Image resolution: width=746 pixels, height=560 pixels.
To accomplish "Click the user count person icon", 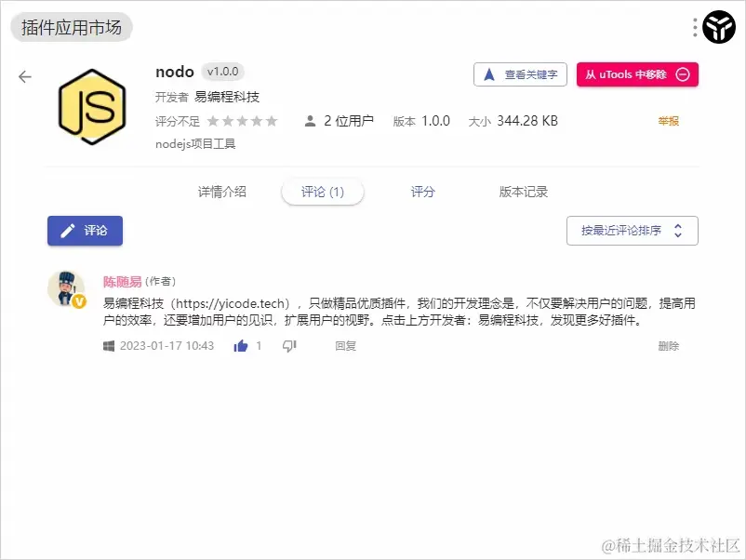I will [x=310, y=121].
